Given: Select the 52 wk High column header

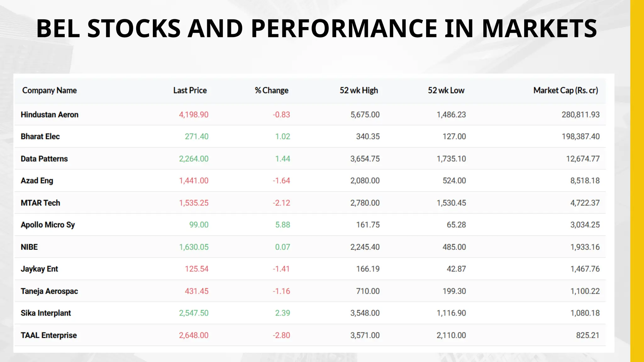Looking at the screenshot, I should point(359,90).
